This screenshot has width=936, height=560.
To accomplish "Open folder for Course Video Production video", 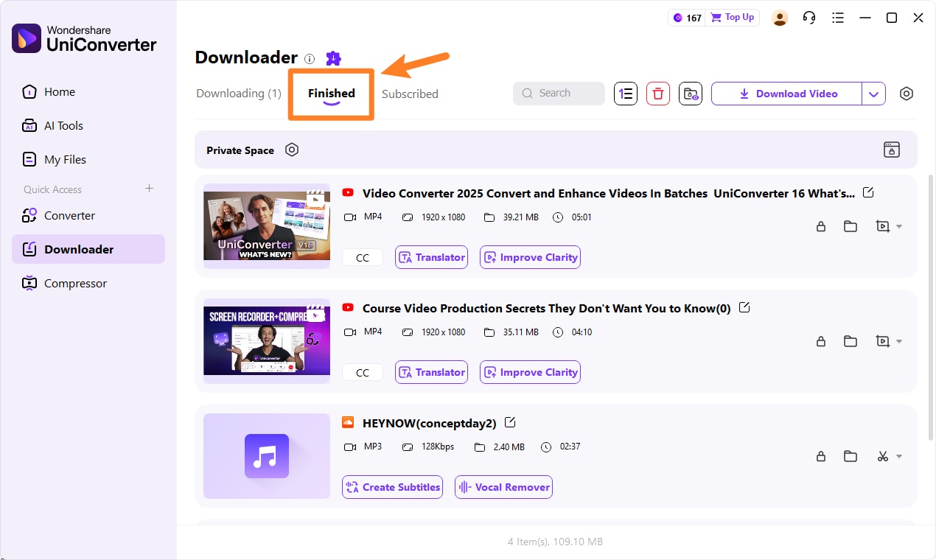I will tap(851, 341).
